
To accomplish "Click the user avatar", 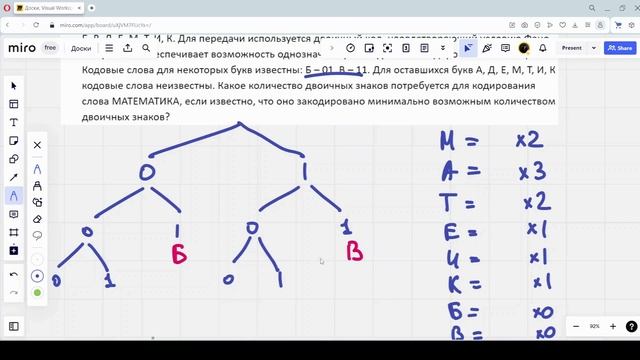I will click(524, 48).
